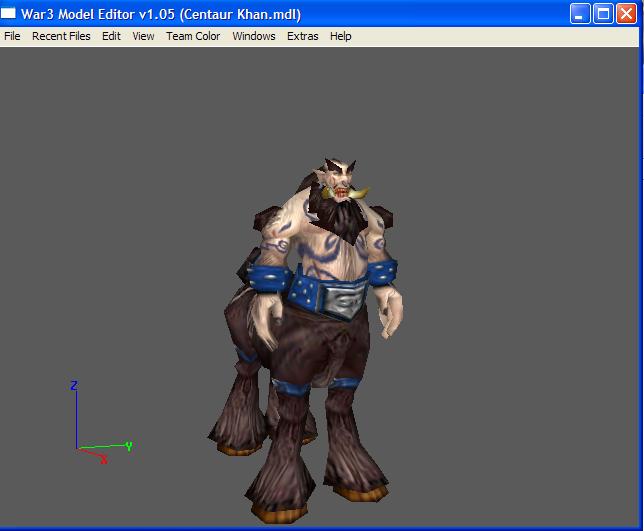Image resolution: width=644 pixels, height=531 pixels.
Task: Open the Team Color menu
Action: click(x=193, y=36)
